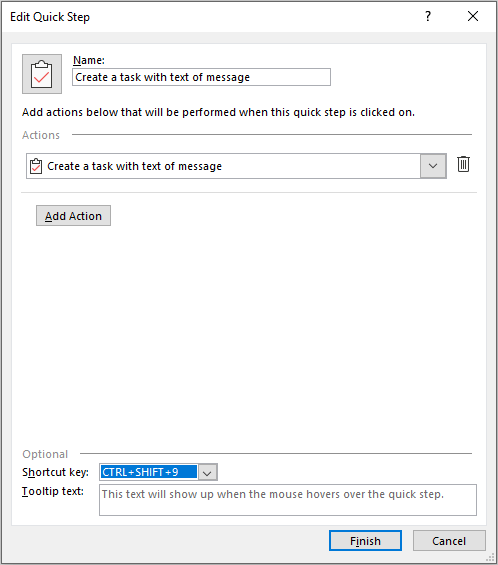This screenshot has height=565, width=498.
Task: Focus the Name text field
Action: coord(201,77)
